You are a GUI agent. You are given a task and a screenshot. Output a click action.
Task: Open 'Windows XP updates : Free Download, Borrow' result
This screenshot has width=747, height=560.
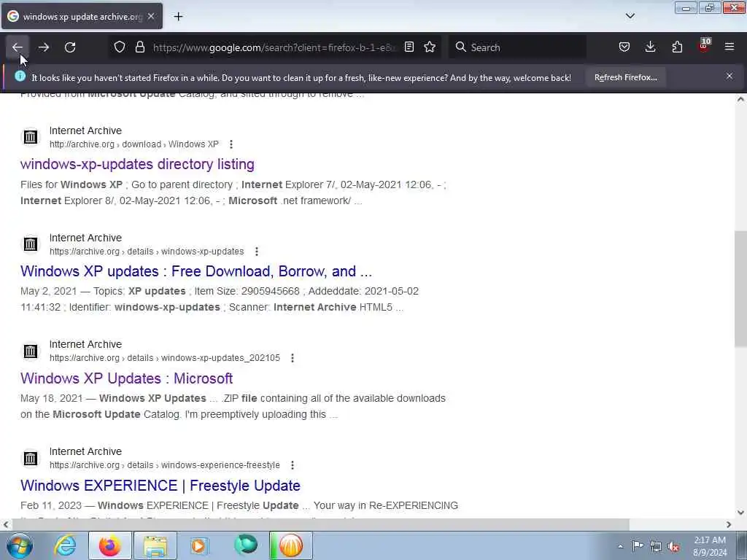[196, 271]
